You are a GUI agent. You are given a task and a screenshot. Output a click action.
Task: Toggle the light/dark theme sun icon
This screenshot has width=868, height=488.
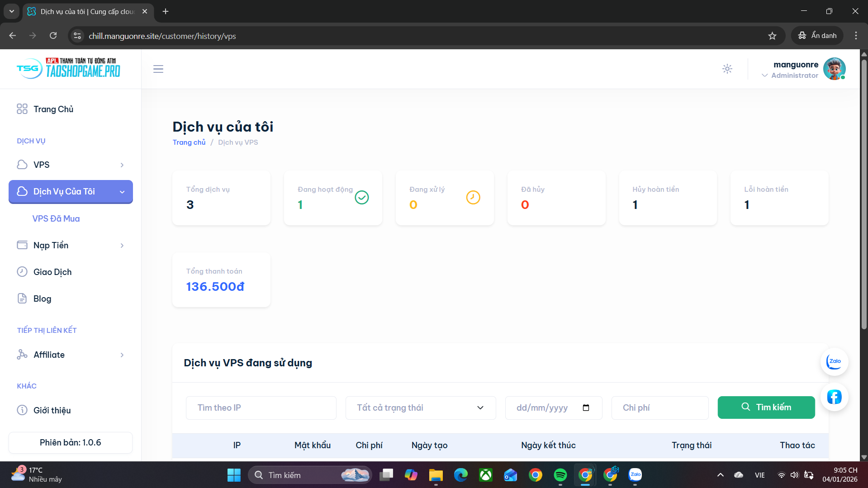(727, 69)
